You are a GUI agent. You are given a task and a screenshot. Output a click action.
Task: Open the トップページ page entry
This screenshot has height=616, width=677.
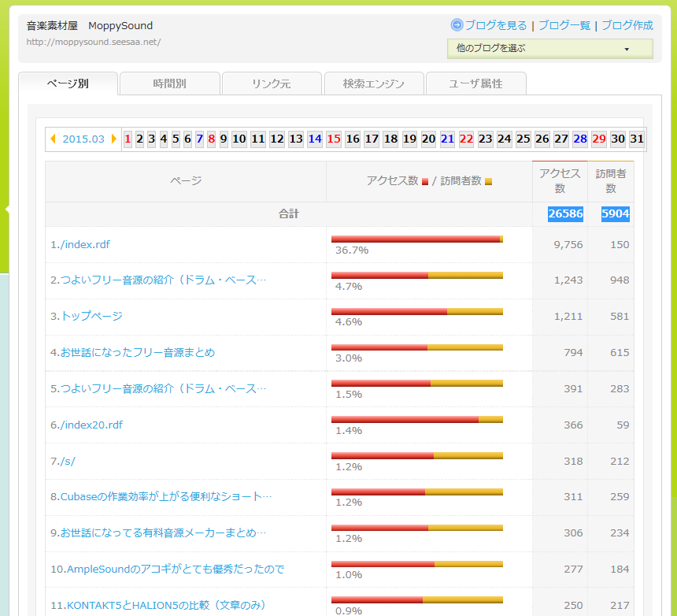tap(87, 316)
